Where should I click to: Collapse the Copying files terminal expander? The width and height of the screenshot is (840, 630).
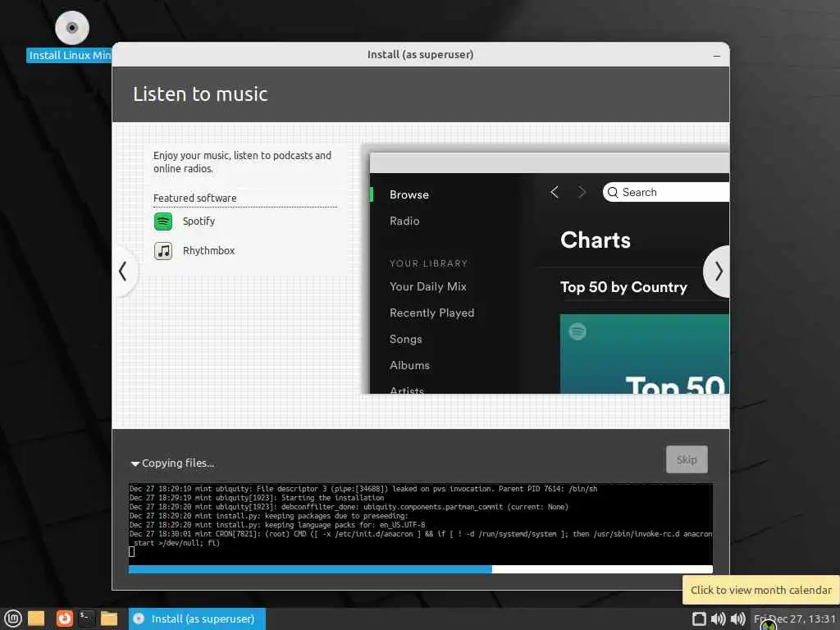click(x=135, y=464)
